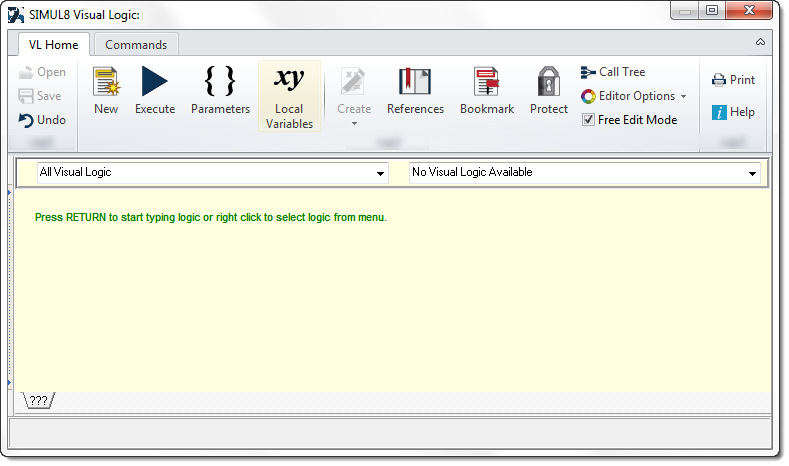Open Help information
789x466 pixels.
coord(733,112)
